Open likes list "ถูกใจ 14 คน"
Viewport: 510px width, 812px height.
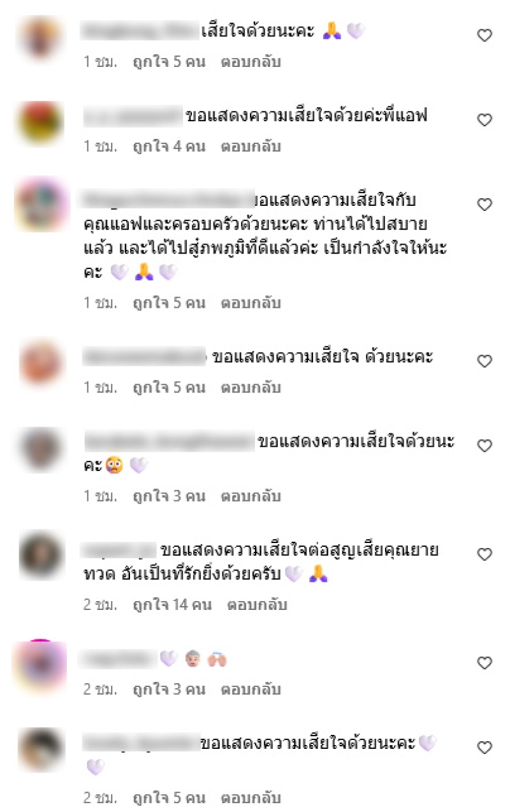point(172,605)
